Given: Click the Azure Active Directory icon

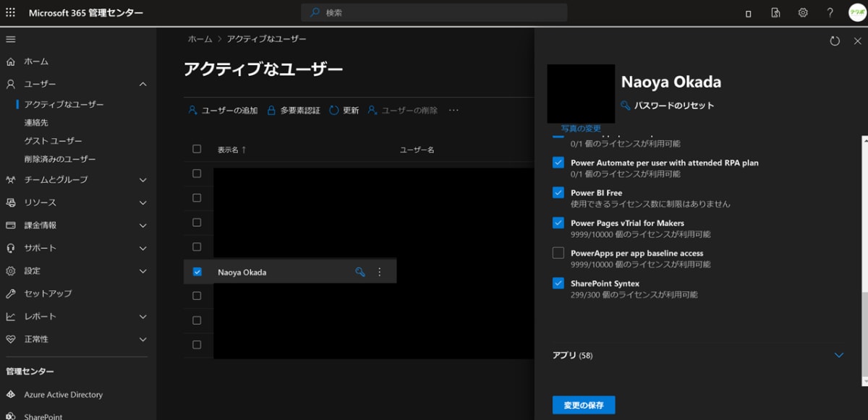Looking at the screenshot, I should [11, 395].
